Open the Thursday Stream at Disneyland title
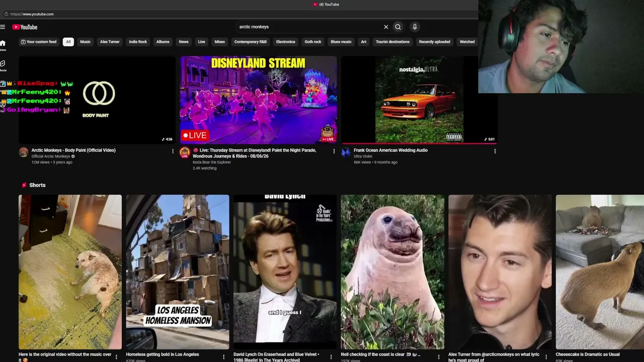The width and height of the screenshot is (644, 362). coord(255,153)
